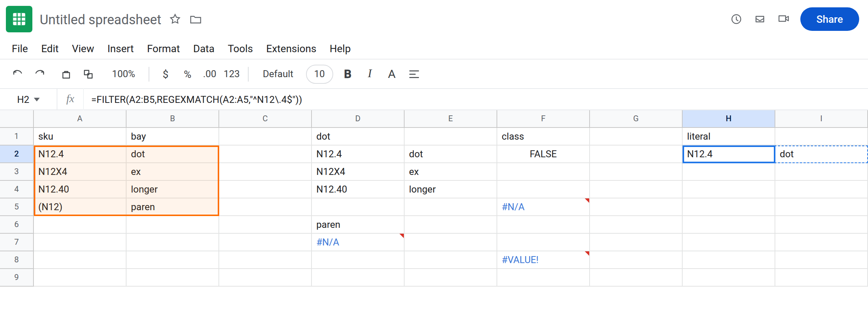Click cell F1 containing class

click(x=543, y=136)
